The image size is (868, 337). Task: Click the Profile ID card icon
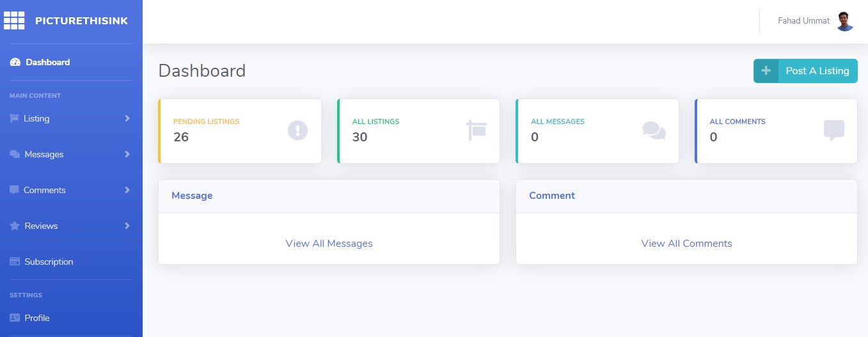(15, 318)
